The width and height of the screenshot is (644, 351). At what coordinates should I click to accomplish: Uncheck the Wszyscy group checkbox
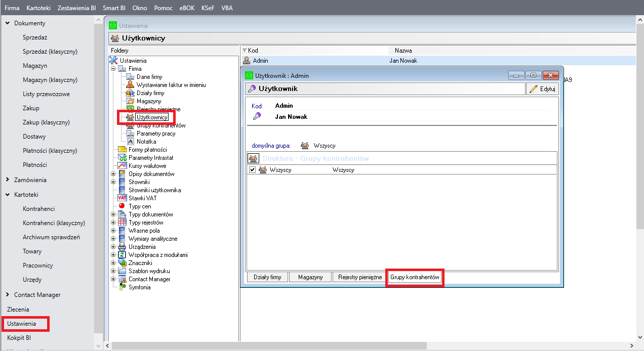(252, 170)
